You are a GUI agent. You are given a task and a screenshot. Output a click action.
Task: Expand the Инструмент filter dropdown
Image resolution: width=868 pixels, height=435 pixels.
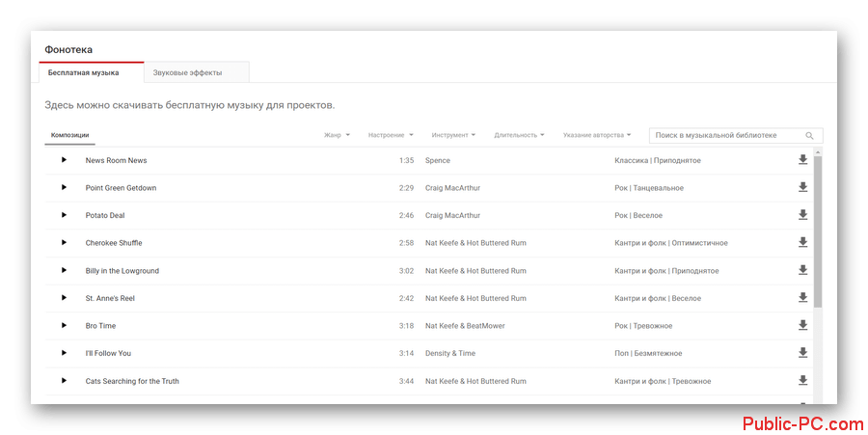[x=454, y=135]
